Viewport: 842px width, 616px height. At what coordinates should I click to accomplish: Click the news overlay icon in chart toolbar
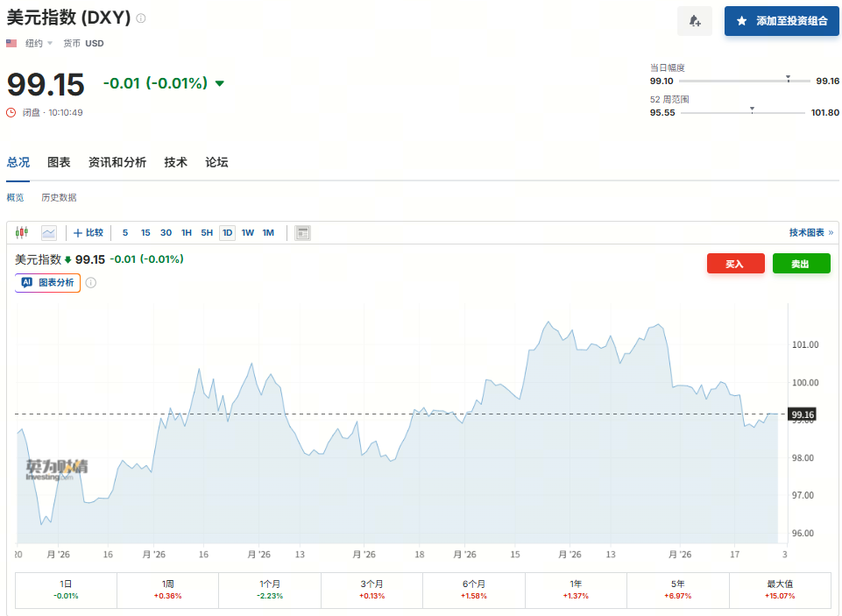click(303, 232)
